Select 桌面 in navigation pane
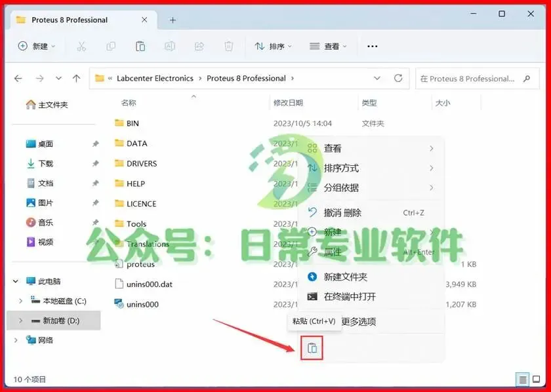 tap(40, 144)
